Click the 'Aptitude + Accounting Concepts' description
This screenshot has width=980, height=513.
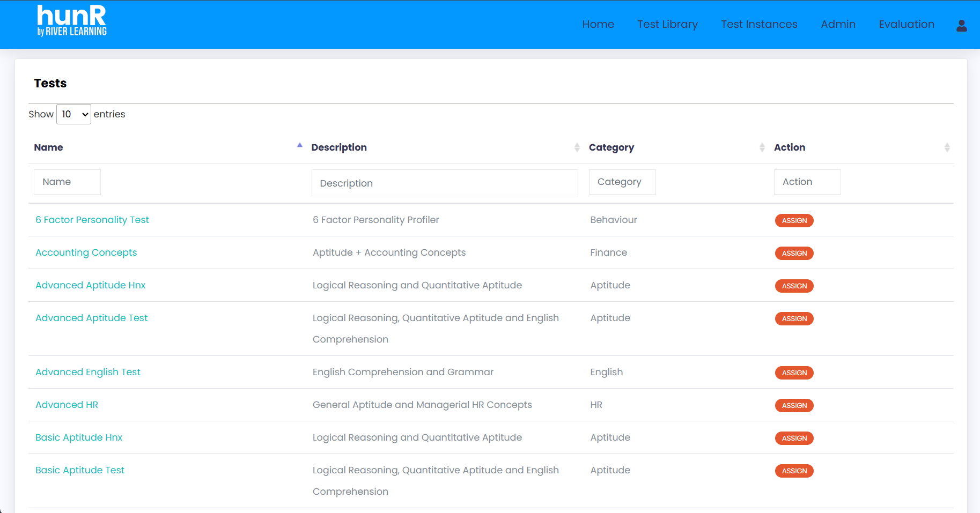389,252
